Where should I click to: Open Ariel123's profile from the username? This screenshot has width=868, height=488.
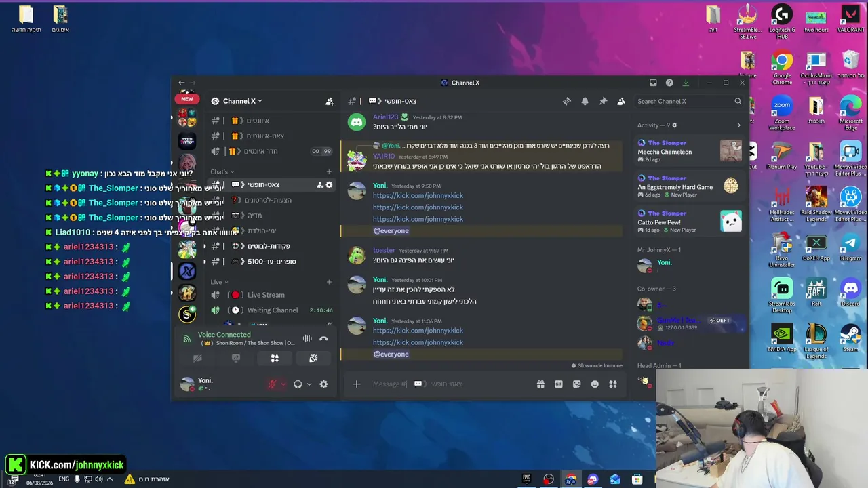pos(385,117)
